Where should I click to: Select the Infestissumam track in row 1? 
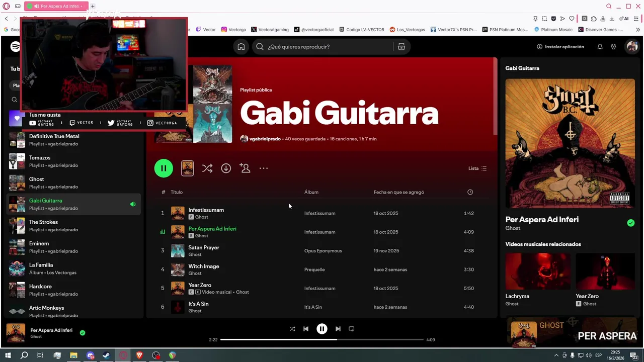(322, 213)
